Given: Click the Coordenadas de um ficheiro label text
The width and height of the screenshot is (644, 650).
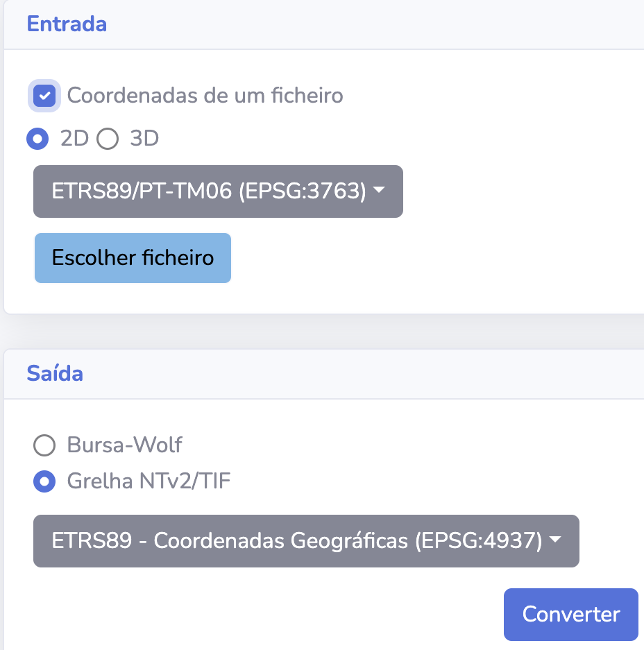Looking at the screenshot, I should [x=205, y=95].
